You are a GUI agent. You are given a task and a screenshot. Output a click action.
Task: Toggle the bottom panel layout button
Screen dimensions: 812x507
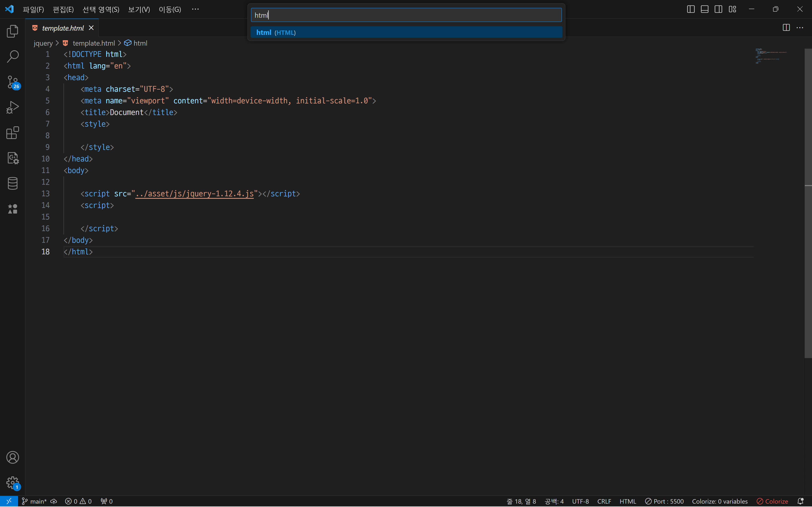click(704, 9)
